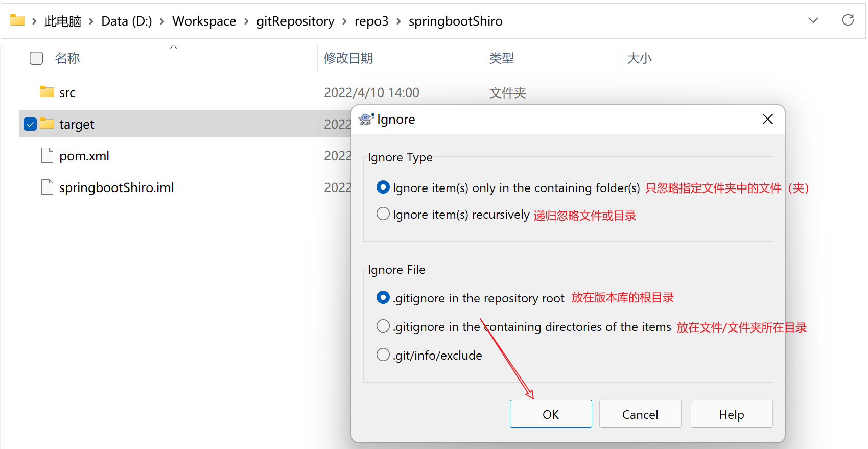The image size is (868, 449).
Task: Click the pom.xml file icon
Action: coord(47,155)
